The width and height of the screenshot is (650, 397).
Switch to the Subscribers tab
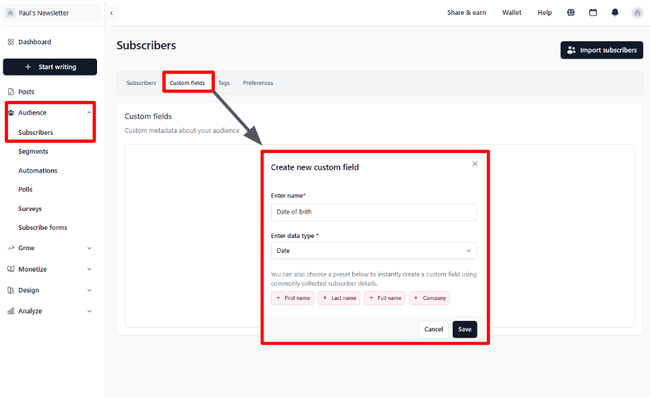[x=141, y=83]
